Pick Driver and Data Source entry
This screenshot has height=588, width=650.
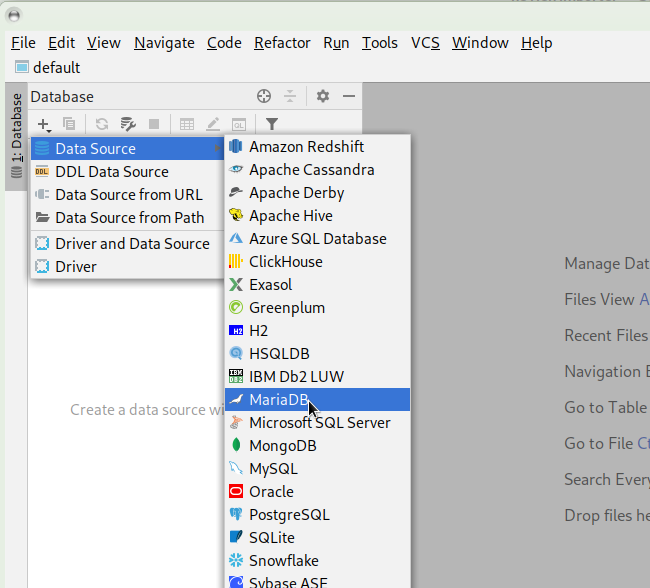[x=132, y=243]
